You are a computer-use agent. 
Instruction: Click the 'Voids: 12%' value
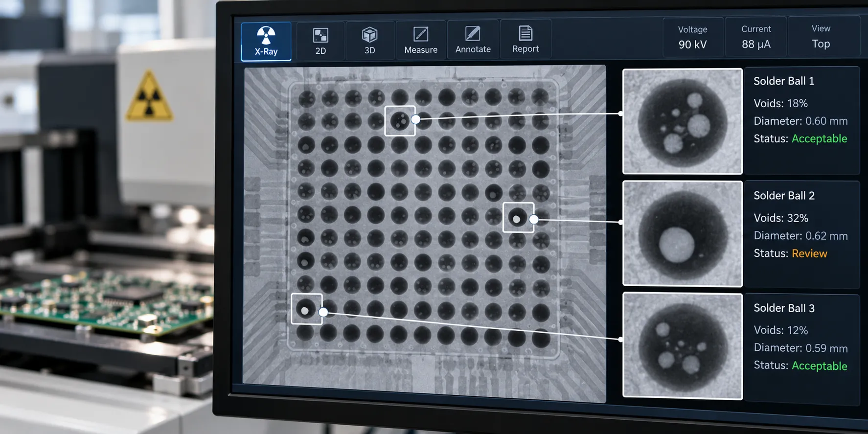pos(780,330)
